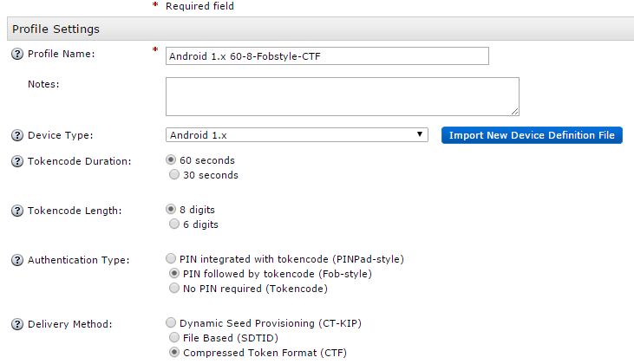Show help for Authentication Type
This screenshot has height=364, width=634.
coord(16,260)
